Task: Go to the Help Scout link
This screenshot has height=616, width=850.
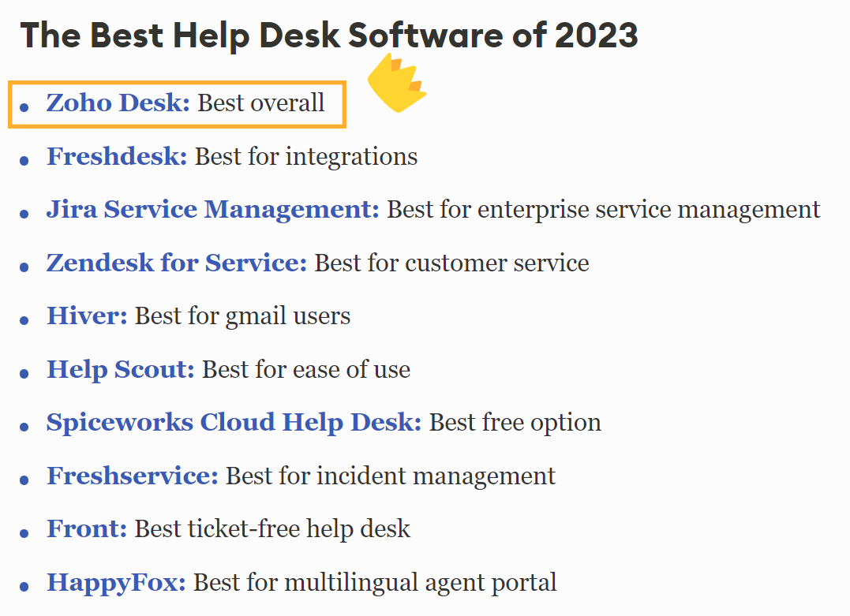Action: 120,369
